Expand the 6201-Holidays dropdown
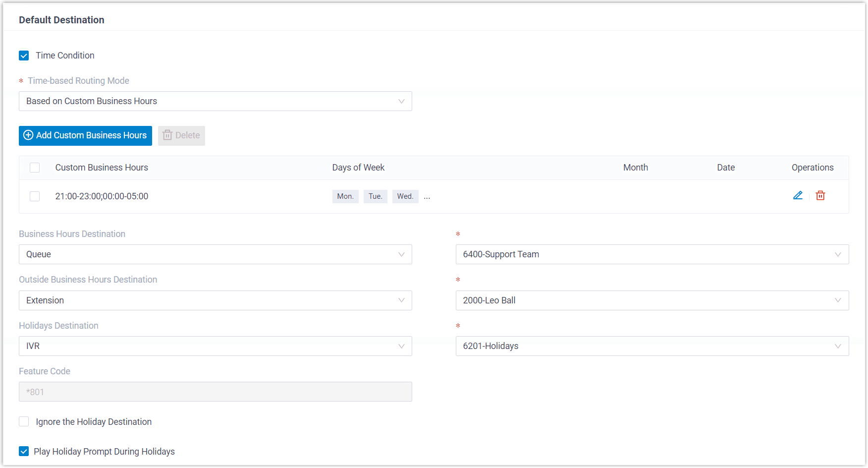Image resolution: width=868 pixels, height=468 pixels. coord(651,346)
